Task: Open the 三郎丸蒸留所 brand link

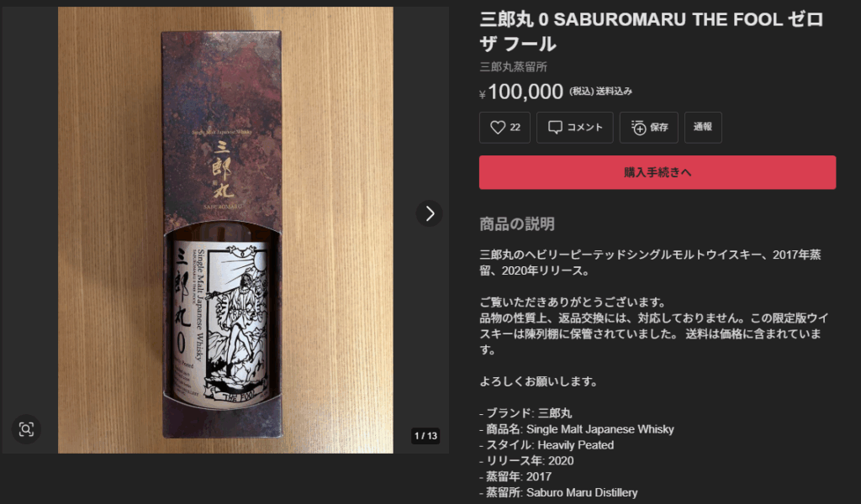Action: (514, 67)
